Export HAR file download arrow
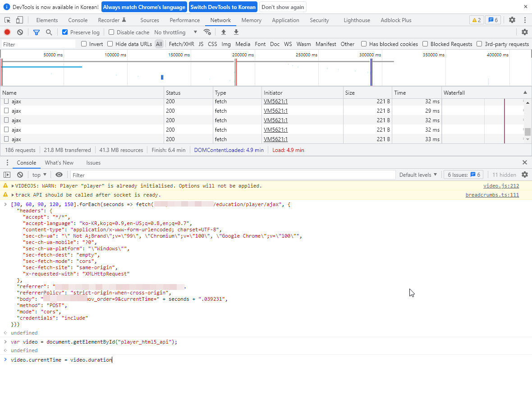 coord(236,32)
